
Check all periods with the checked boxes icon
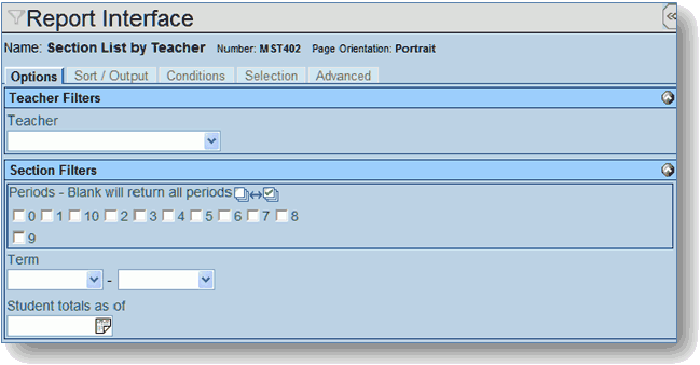pos(271,194)
